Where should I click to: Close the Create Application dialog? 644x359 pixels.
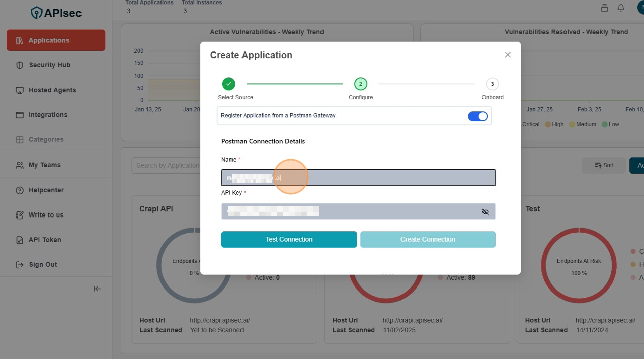point(508,55)
